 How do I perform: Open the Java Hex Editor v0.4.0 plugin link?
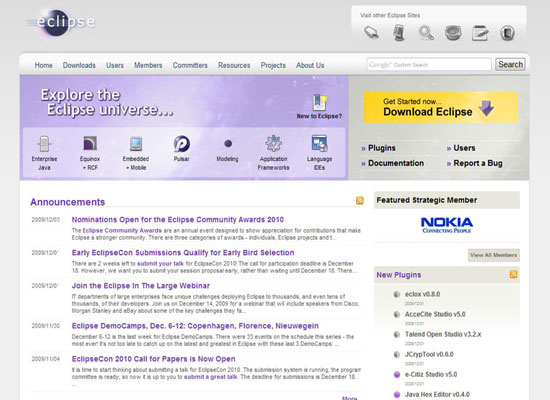tap(437, 394)
